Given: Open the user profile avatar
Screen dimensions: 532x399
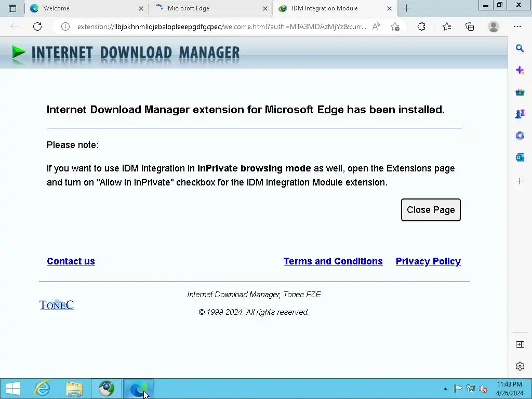Looking at the screenshot, I should (x=494, y=26).
